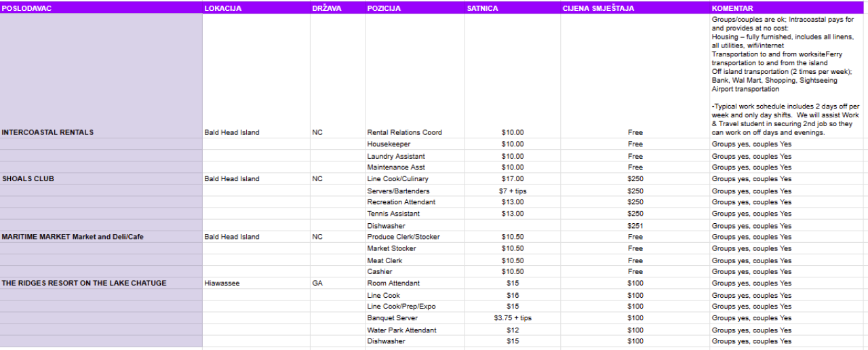Select NC in the Maritime Market row

coord(338,237)
